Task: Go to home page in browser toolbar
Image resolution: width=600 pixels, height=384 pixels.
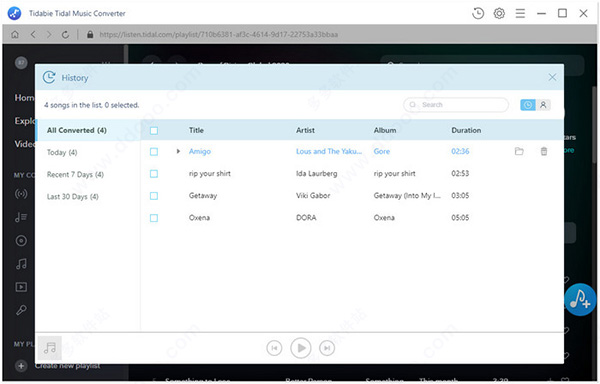Action: tap(15, 34)
